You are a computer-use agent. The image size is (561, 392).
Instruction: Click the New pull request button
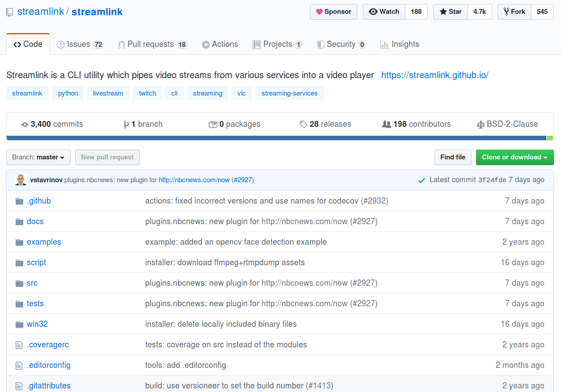pos(107,157)
